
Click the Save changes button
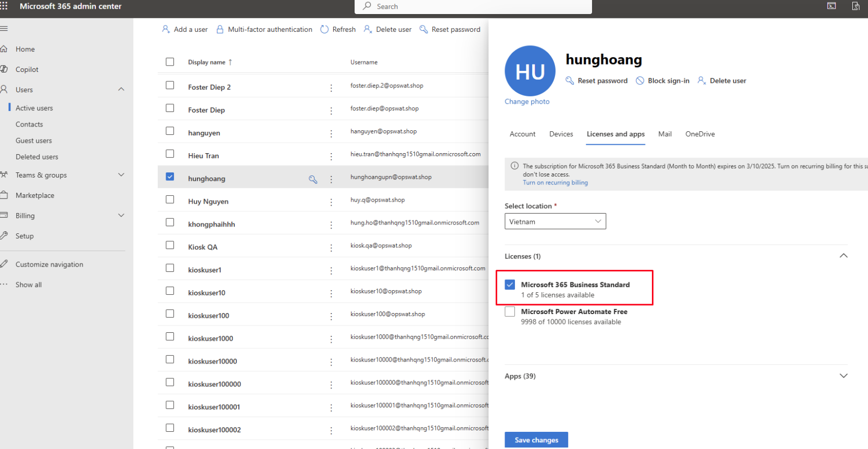(536, 440)
